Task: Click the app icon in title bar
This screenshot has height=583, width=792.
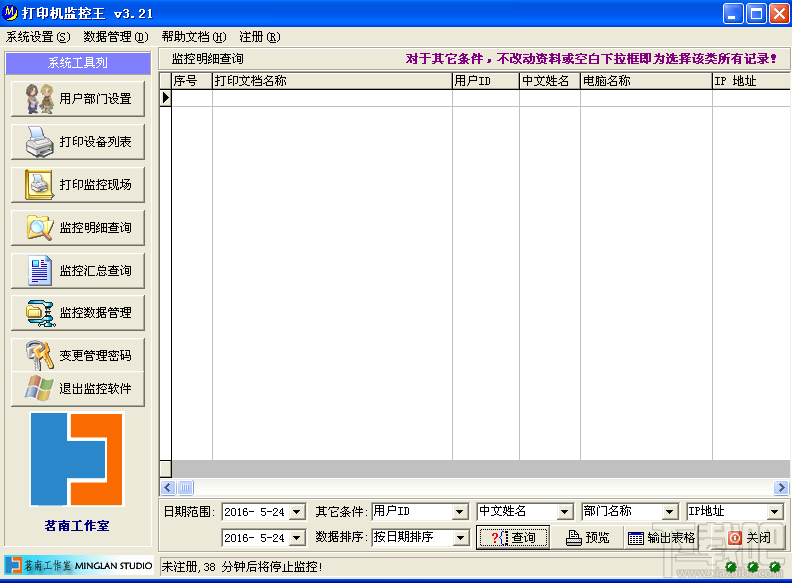Action: tap(10, 13)
